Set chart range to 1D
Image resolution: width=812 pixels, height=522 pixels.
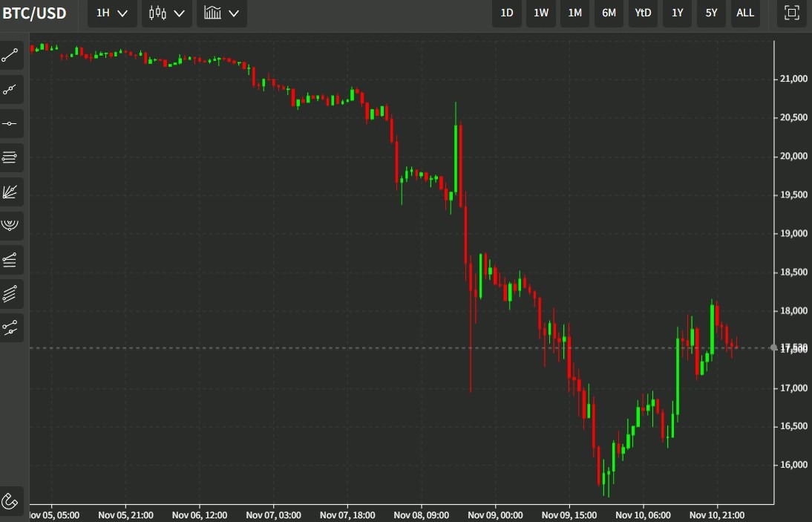pyautogui.click(x=506, y=13)
